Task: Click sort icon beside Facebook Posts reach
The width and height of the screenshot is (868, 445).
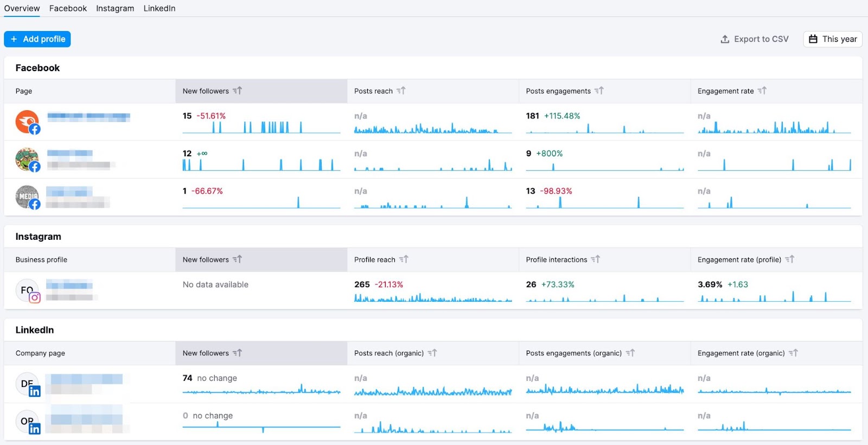Action: [x=401, y=91]
